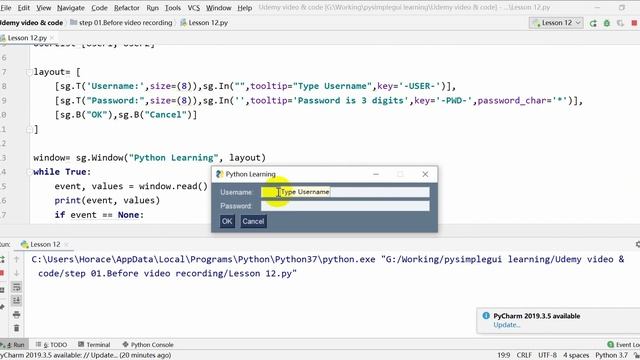The image size is (640, 360).
Task: Open the Run menu
Action: tap(152, 8)
